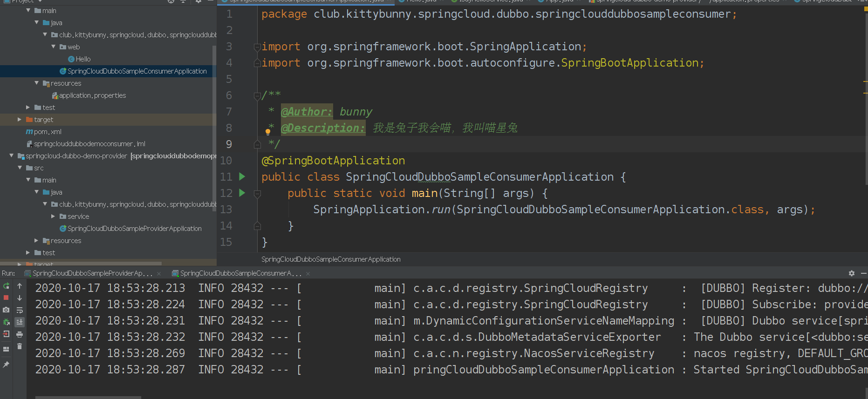This screenshot has width=868, height=399.
Task: Click the camera thread dump icon
Action: coord(6,310)
